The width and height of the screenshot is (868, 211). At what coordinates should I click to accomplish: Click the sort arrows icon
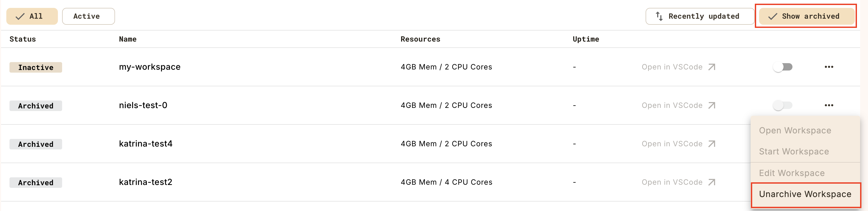pos(659,16)
